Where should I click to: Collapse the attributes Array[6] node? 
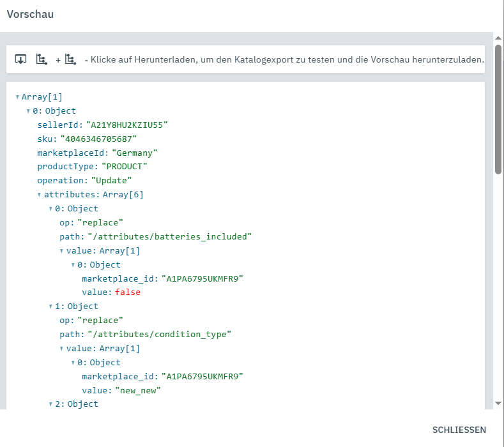(40, 195)
